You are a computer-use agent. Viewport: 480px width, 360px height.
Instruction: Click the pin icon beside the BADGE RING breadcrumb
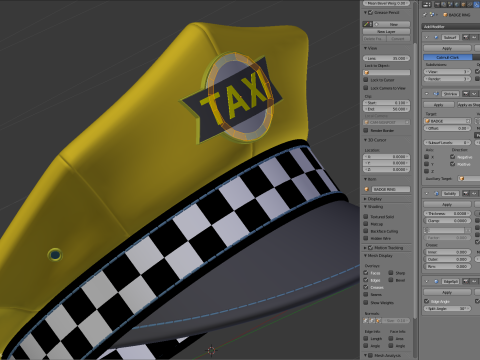coord(425,15)
